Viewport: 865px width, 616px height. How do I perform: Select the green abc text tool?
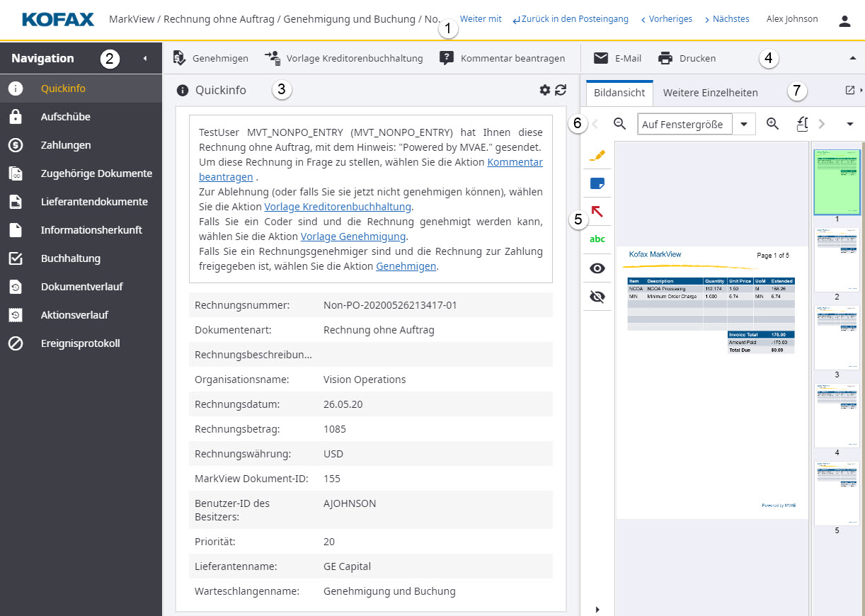(x=597, y=239)
